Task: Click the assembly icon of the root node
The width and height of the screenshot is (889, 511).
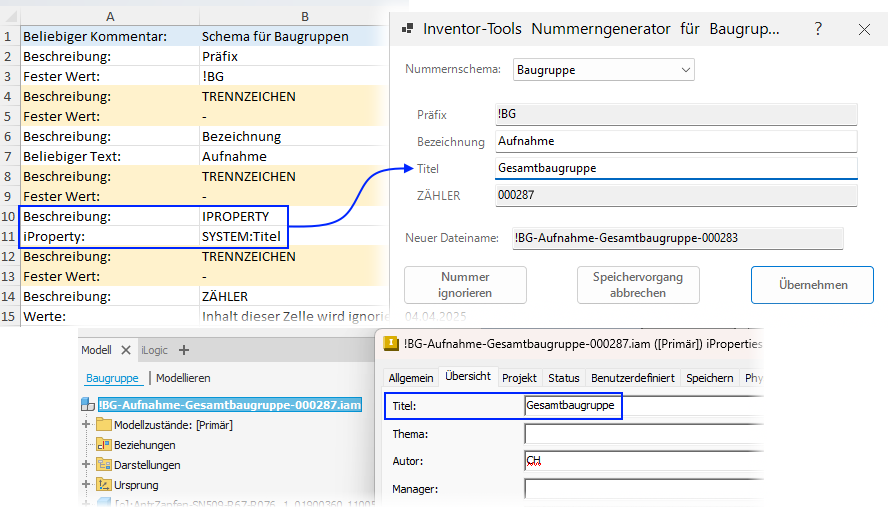Action: pyautogui.click(x=88, y=405)
